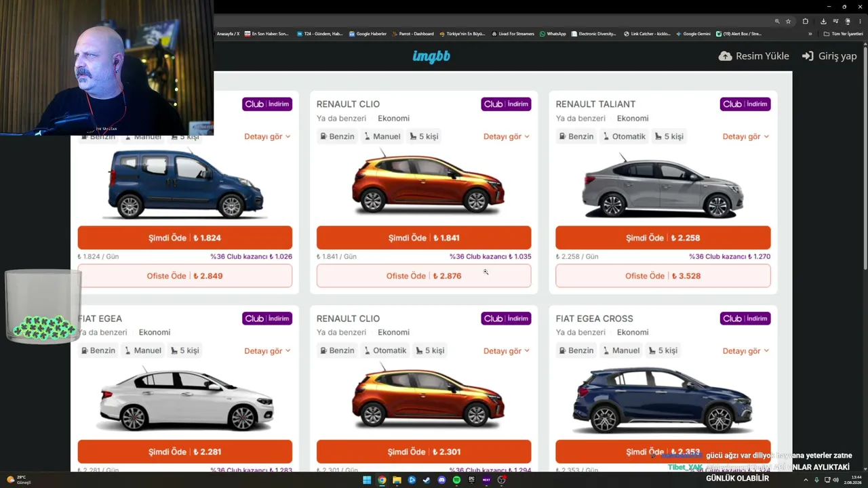
Task: Click Şimdi Öde ₺2.281 button
Action: tap(184, 452)
